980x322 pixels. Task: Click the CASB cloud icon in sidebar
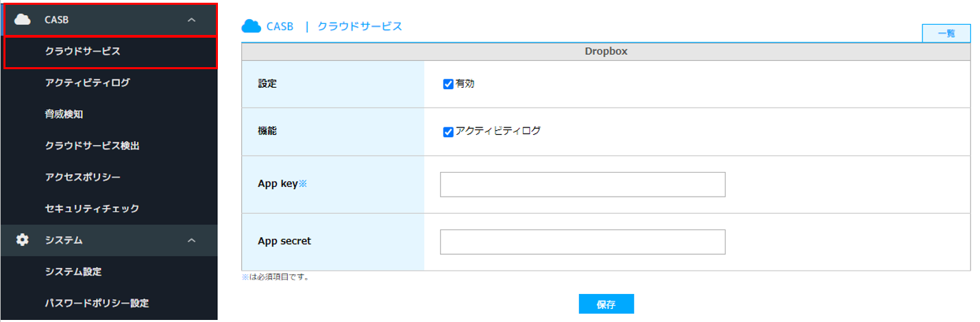23,20
